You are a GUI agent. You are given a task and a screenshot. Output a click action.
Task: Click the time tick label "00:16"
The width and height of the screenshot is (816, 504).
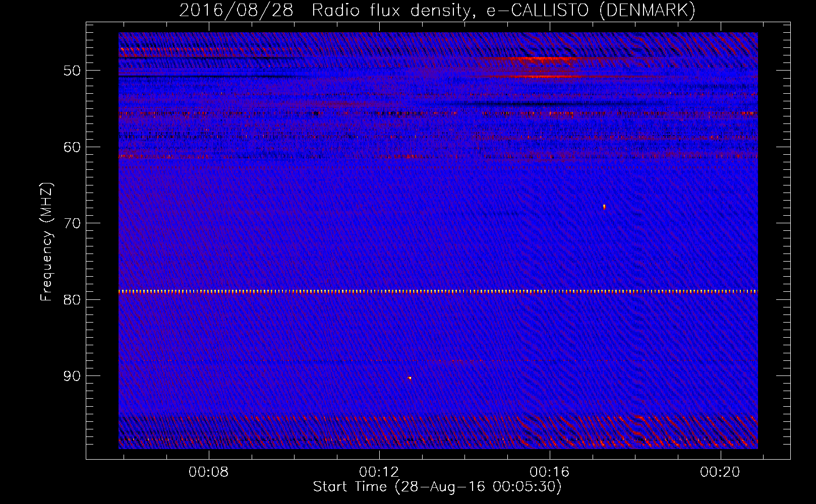coord(549,472)
